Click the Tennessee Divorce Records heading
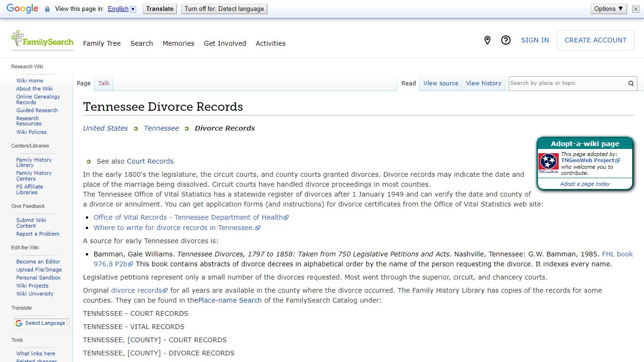Screen dimensions: 644x362 163,107
